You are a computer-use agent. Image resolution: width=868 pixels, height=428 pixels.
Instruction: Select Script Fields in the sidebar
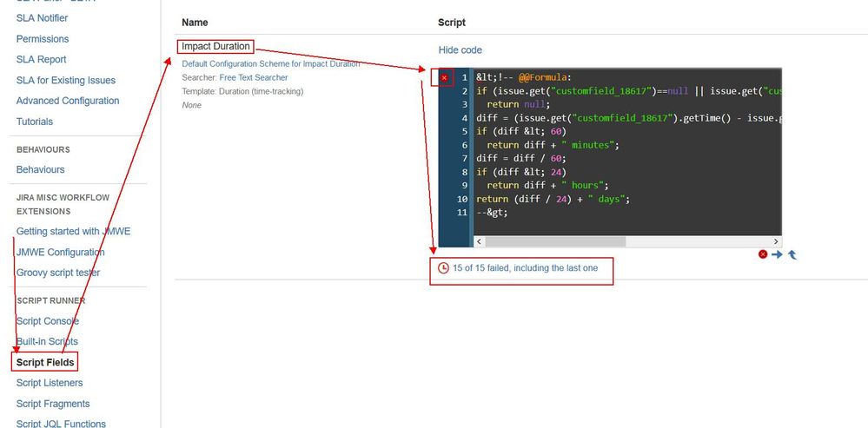[x=45, y=362]
